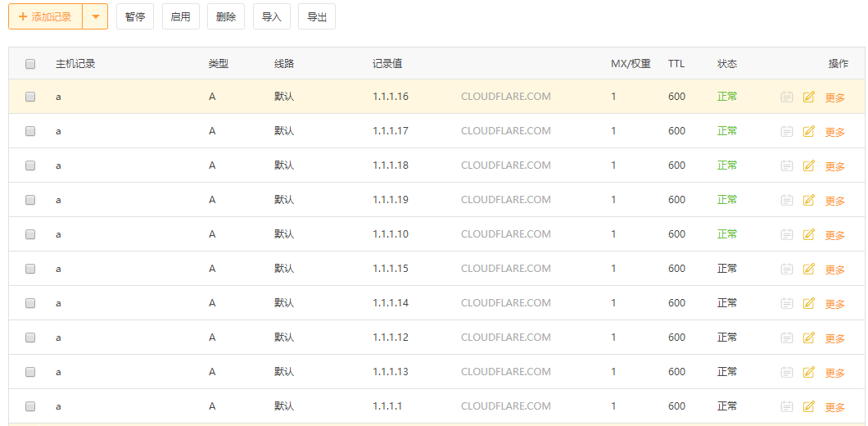This screenshot has width=868, height=426.
Task: Click the remark icon on the 1.1.1.19 row
Action: tap(787, 200)
